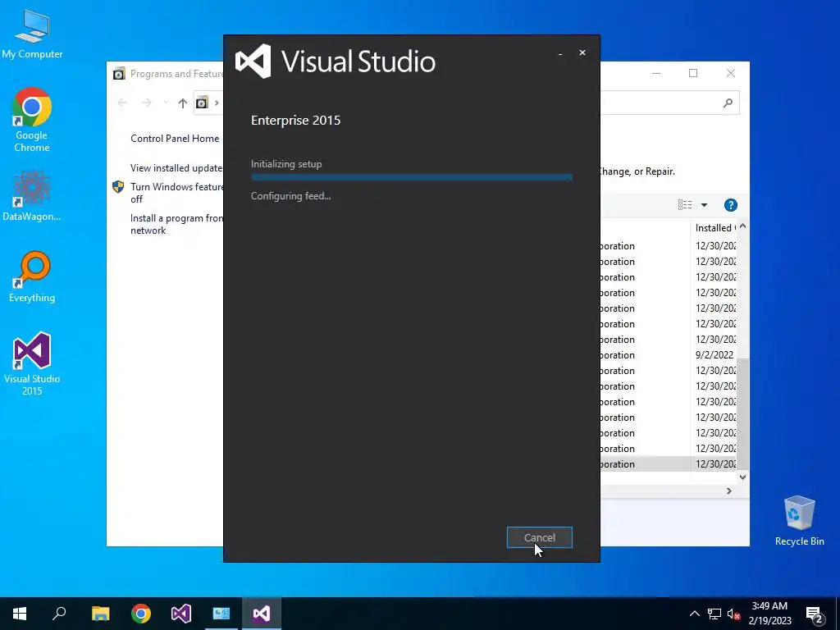Open View installed updates link

[176, 167]
